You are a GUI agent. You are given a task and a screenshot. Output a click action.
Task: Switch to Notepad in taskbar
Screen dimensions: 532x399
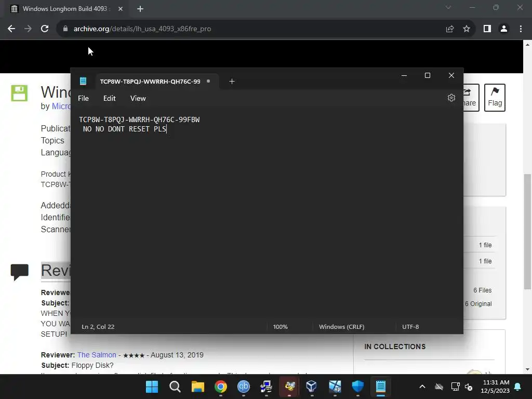381,387
